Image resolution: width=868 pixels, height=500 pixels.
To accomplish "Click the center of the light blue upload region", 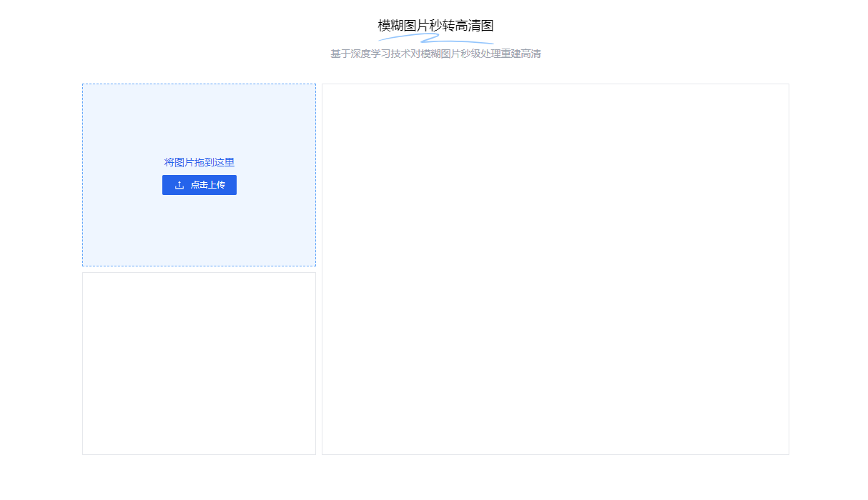I will [199, 175].
